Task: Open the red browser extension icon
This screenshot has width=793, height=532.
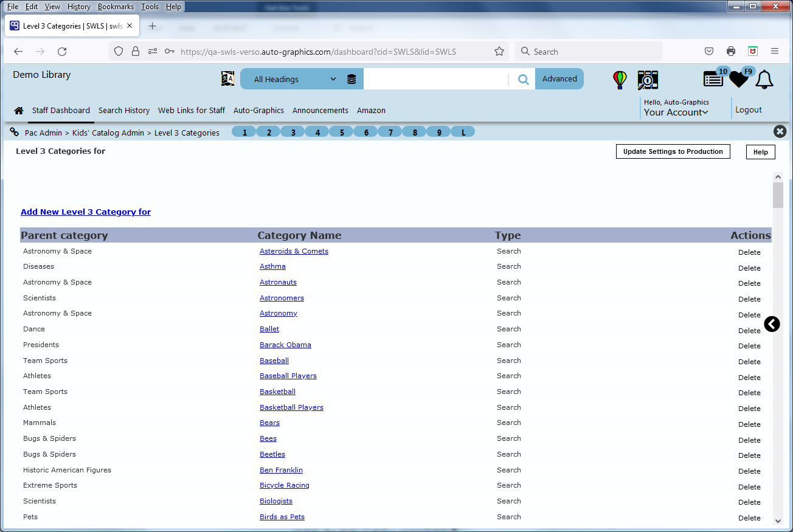Action: pyautogui.click(x=753, y=52)
